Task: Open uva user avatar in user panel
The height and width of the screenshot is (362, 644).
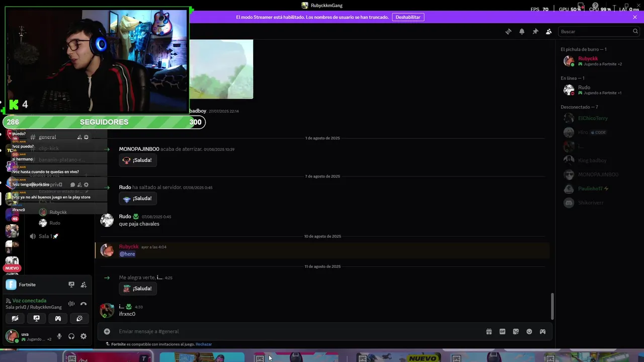Action: (x=12, y=336)
